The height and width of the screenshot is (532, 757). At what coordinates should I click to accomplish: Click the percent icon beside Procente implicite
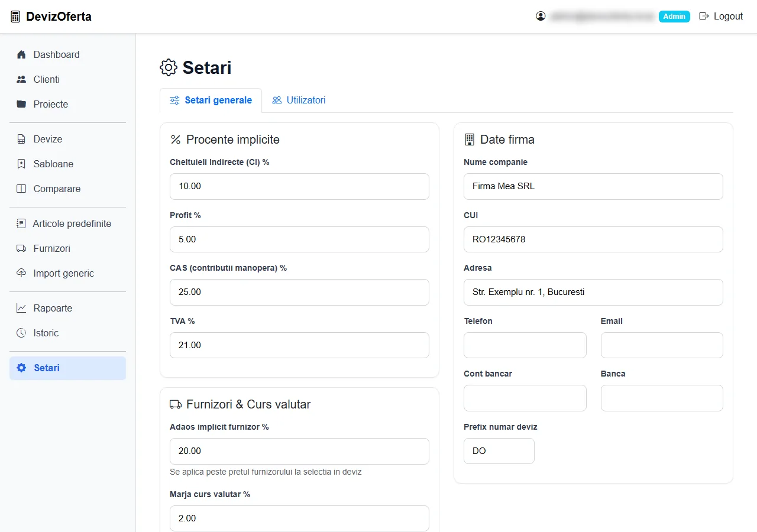pyautogui.click(x=176, y=140)
